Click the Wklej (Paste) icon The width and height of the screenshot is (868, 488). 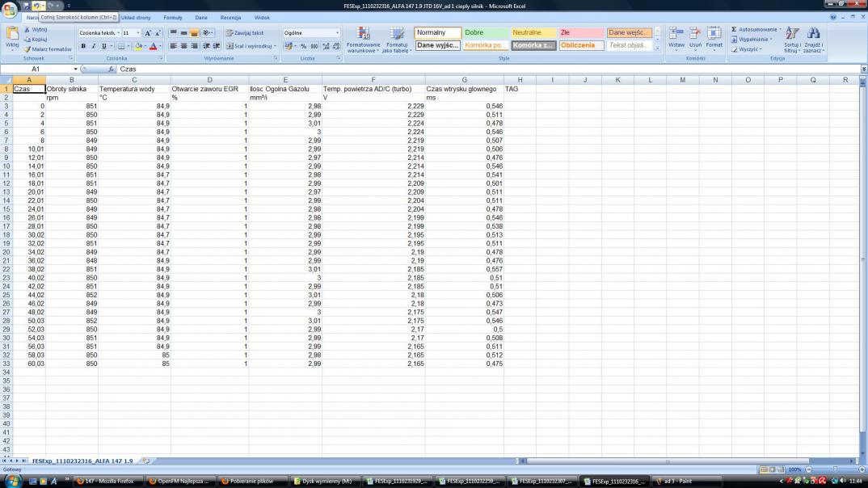click(x=12, y=36)
